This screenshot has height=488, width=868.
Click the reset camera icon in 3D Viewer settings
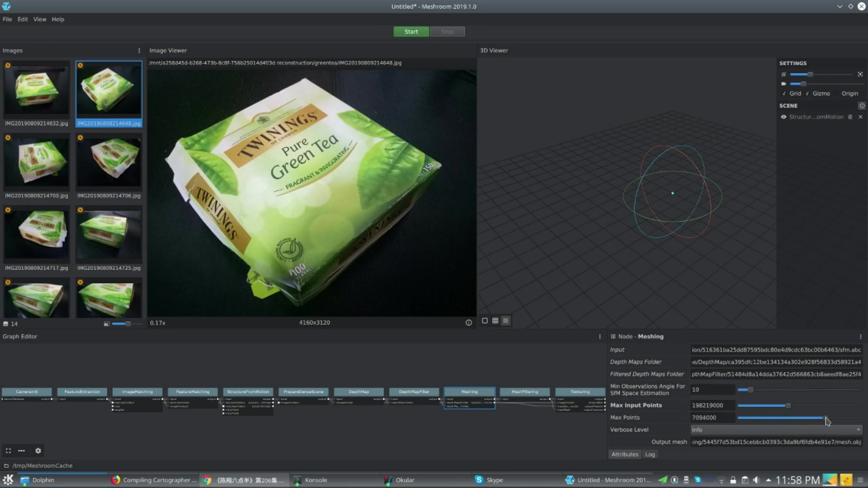point(860,74)
